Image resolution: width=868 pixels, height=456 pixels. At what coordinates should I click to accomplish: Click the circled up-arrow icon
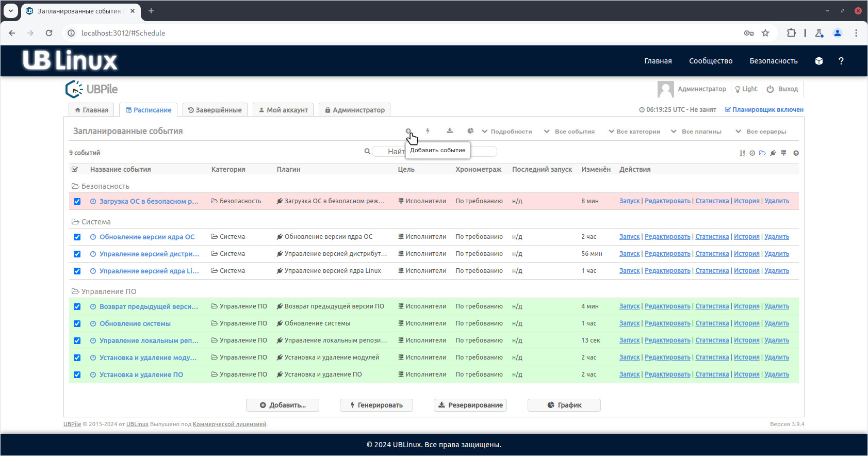pos(796,153)
